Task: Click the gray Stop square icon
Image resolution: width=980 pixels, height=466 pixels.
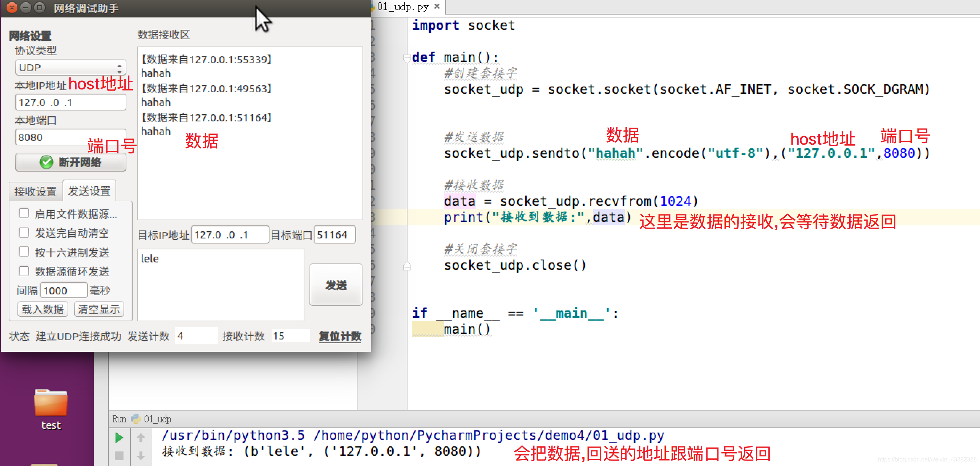Action: pos(119,455)
